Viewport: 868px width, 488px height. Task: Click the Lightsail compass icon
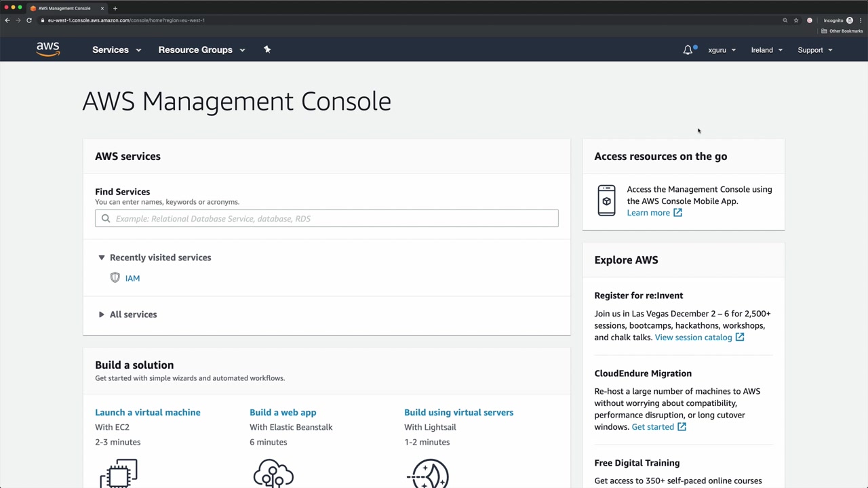click(429, 473)
